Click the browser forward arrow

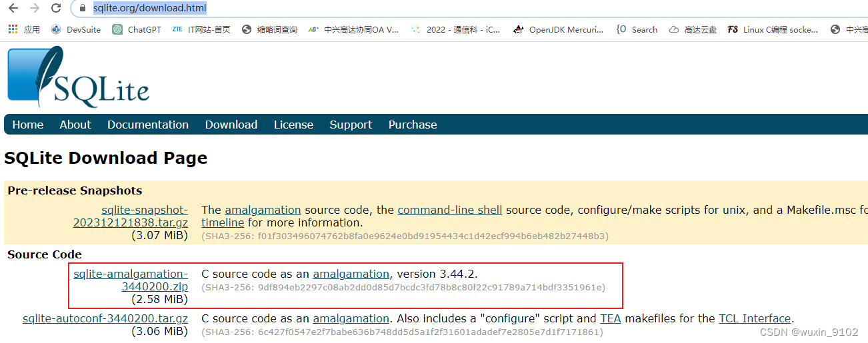(x=35, y=8)
